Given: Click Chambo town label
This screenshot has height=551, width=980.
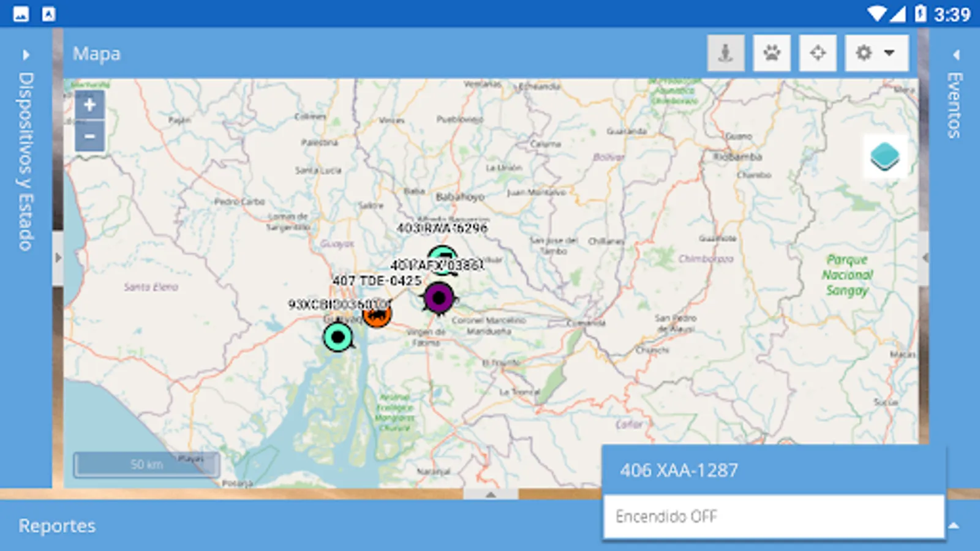Looking at the screenshot, I should click(754, 174).
